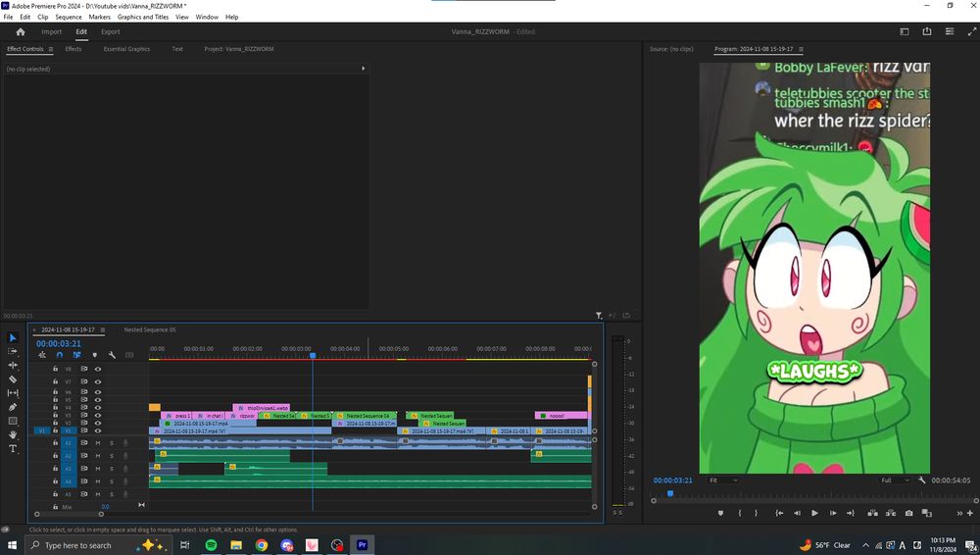Click Extract button in Program monitor
The image size is (980, 555).
(x=891, y=513)
